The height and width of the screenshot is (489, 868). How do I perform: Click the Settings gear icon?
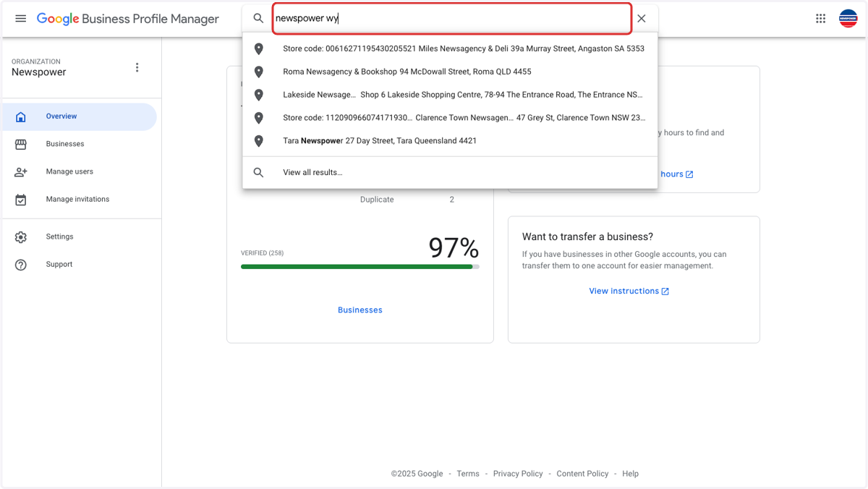[x=21, y=237]
